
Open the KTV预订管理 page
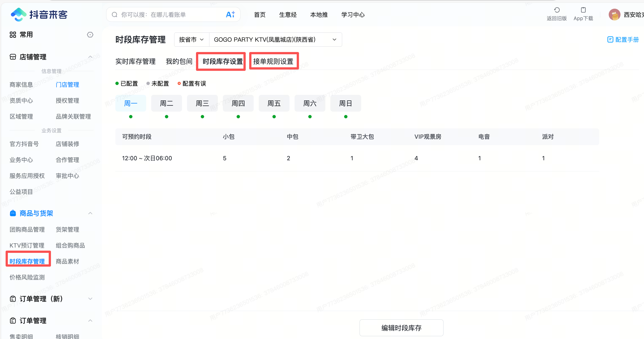pyautogui.click(x=27, y=245)
